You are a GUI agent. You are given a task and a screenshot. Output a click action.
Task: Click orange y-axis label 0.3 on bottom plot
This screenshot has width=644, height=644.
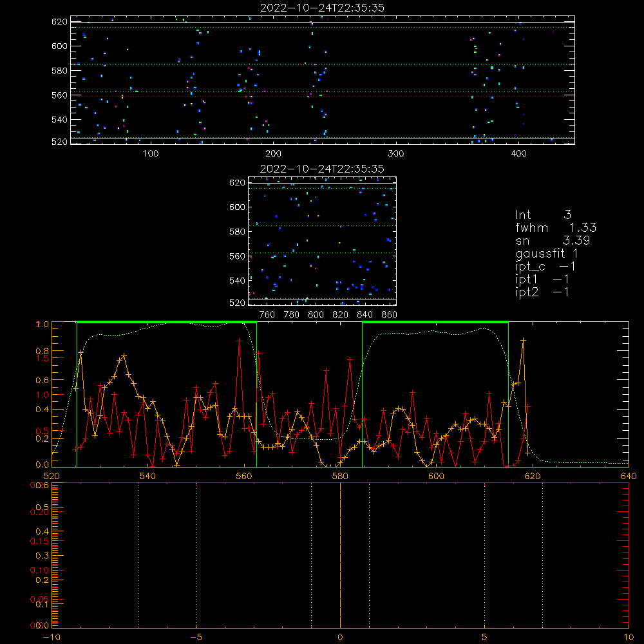click(x=43, y=556)
